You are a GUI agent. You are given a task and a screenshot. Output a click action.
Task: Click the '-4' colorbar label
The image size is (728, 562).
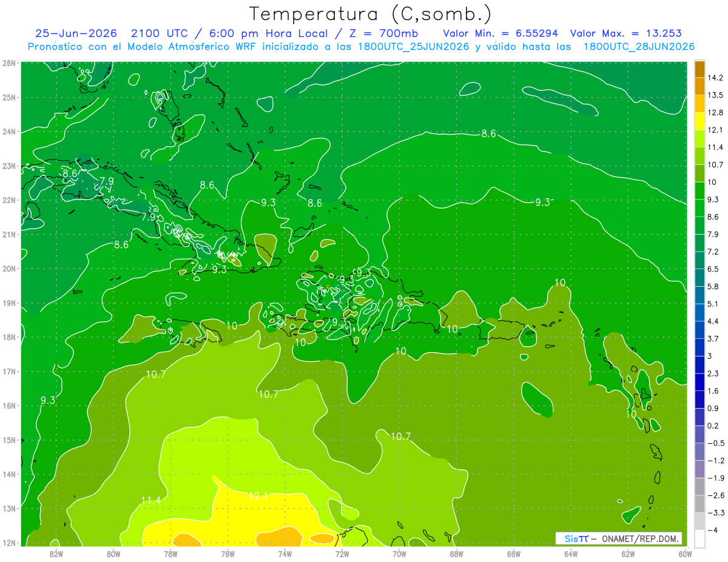point(712,530)
